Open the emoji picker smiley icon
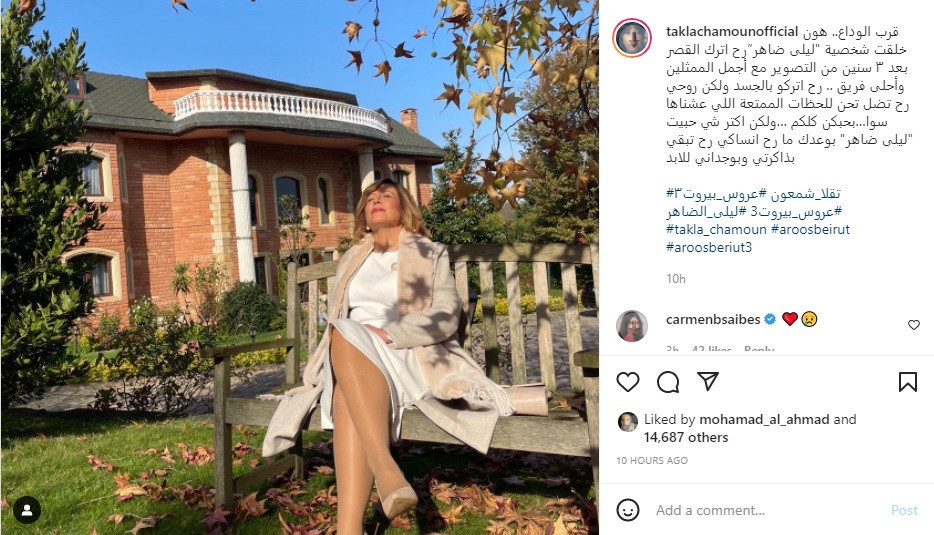The image size is (934, 535). pyautogui.click(x=628, y=510)
